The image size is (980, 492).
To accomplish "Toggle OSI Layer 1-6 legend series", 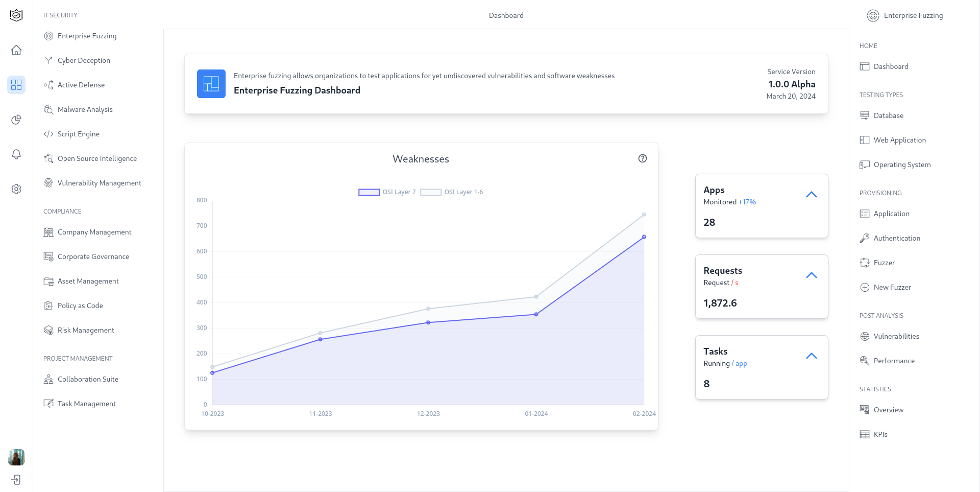I will [452, 192].
